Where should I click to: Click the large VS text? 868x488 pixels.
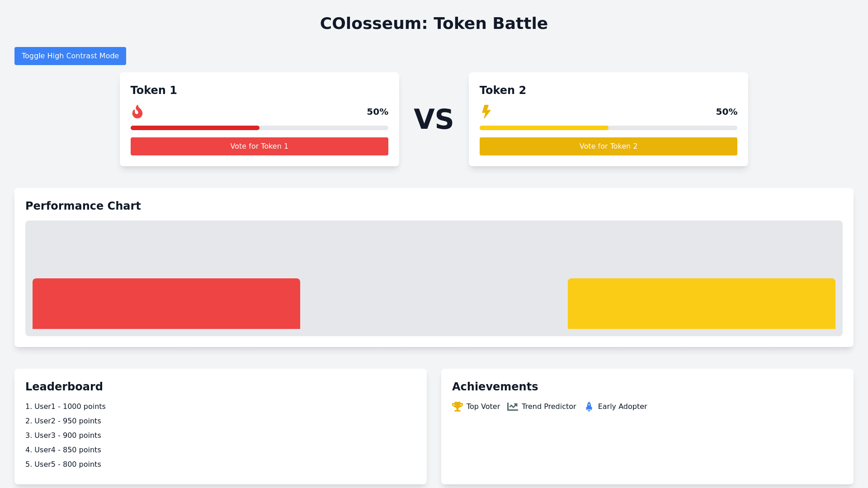pos(434,119)
